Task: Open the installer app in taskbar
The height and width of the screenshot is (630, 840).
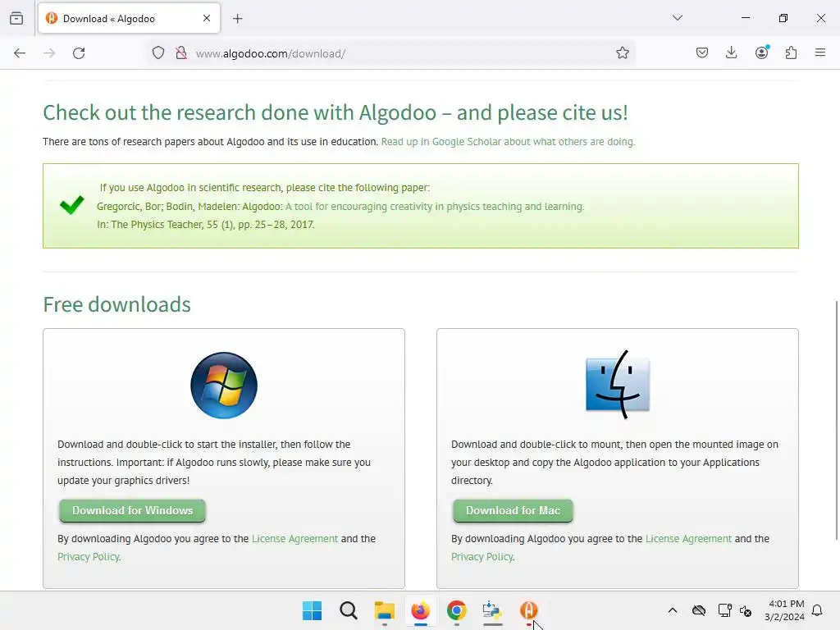Action: pyautogui.click(x=492, y=610)
